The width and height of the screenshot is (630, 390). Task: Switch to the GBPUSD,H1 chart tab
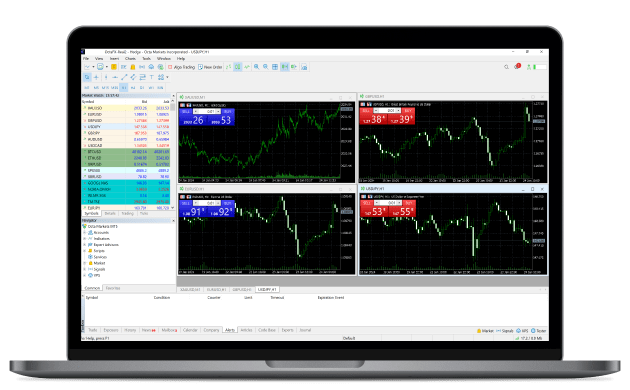tap(242, 290)
